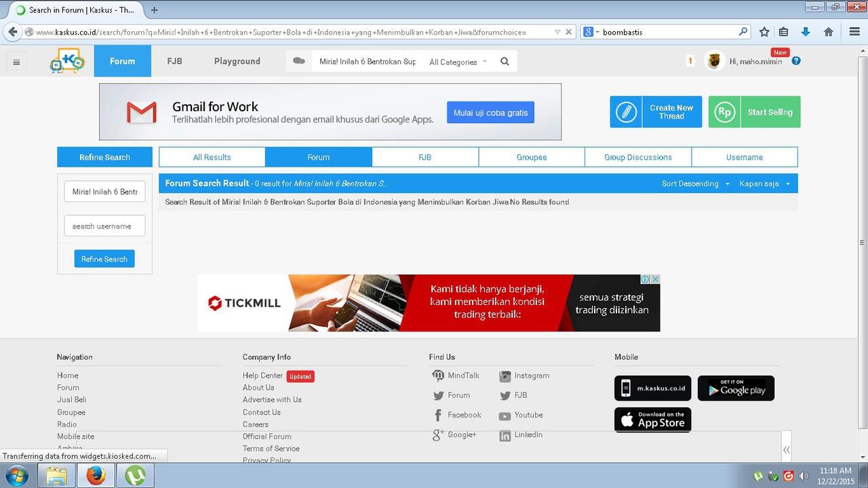Open the Kaskus sidebar hamburger menu

16,62
